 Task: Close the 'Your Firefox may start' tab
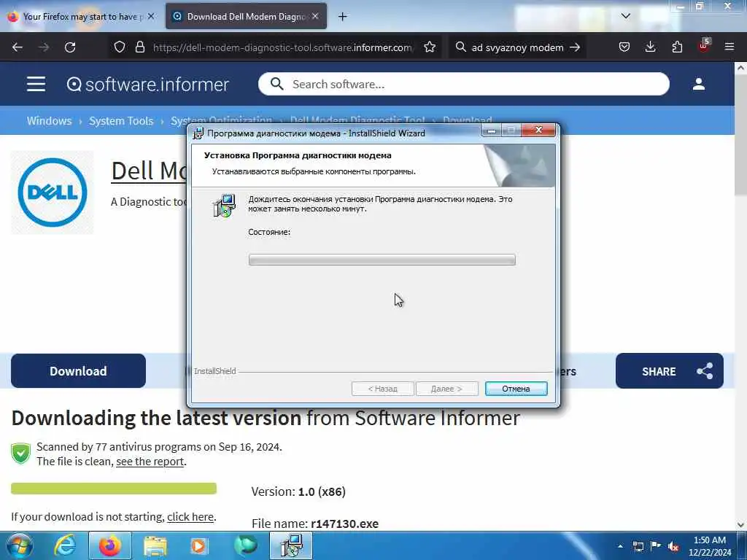(151, 16)
